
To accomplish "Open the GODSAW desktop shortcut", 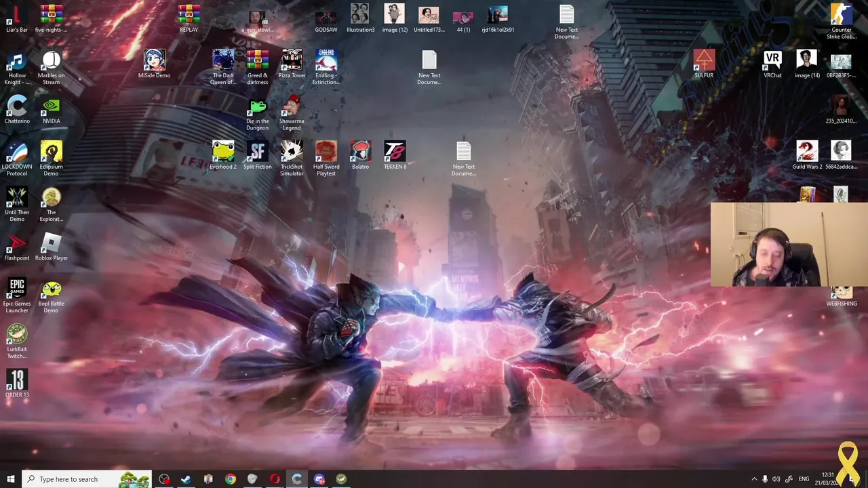I will point(326,18).
